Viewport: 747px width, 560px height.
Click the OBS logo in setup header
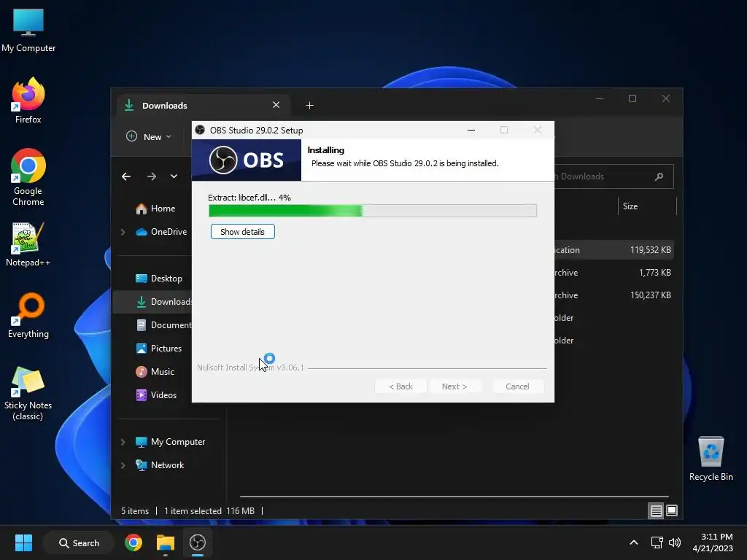pos(247,160)
